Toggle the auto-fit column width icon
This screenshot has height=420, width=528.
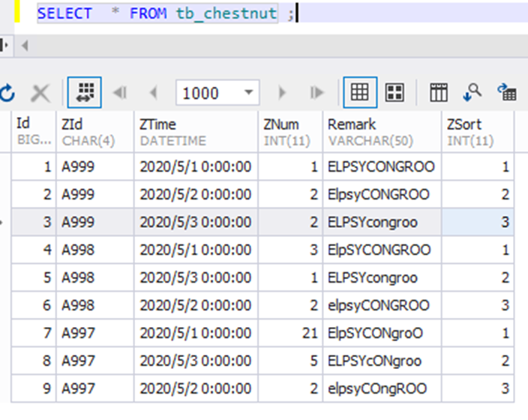coord(85,92)
